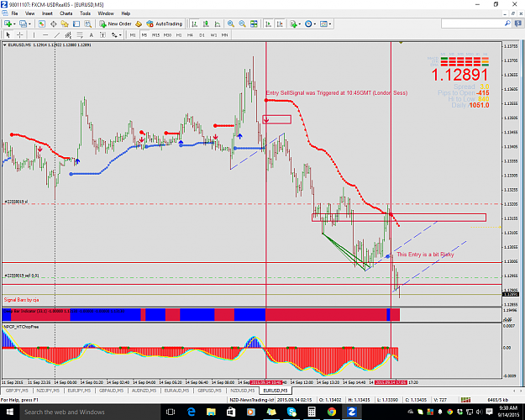
Task: Click the search magnifier icon
Action: [x=507, y=24]
